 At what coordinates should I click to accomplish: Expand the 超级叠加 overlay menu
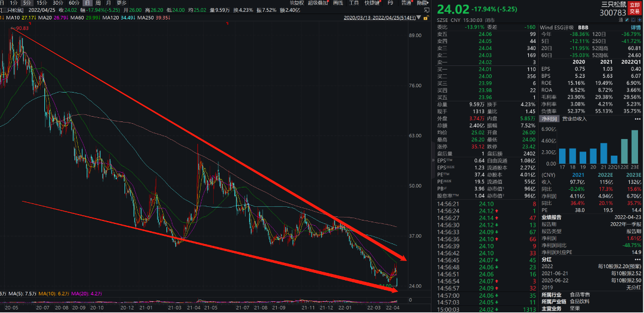[x=319, y=3]
